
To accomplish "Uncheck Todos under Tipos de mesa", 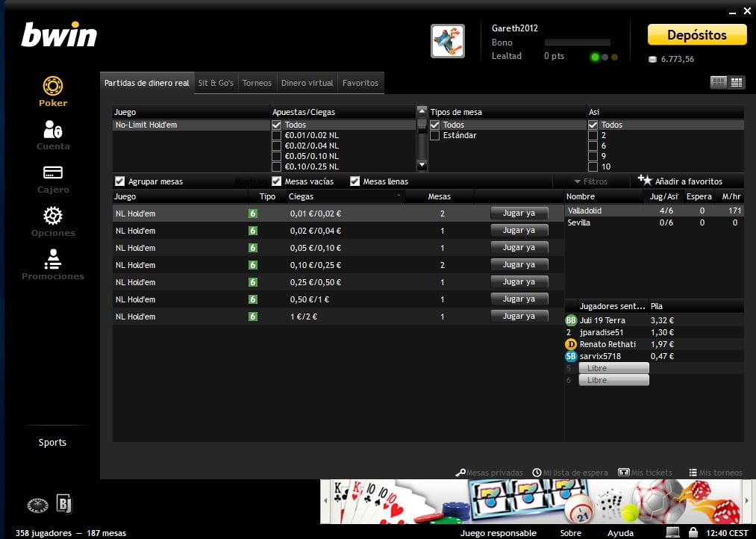I will click(x=434, y=125).
